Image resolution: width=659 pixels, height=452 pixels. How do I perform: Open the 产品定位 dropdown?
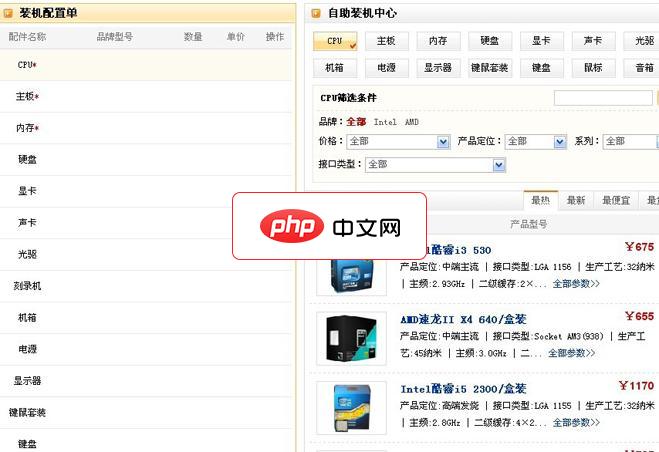pos(535,142)
